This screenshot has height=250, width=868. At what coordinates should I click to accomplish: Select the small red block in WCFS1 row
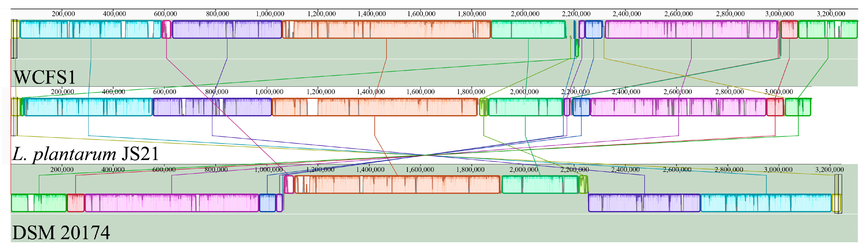pyautogui.click(x=789, y=30)
